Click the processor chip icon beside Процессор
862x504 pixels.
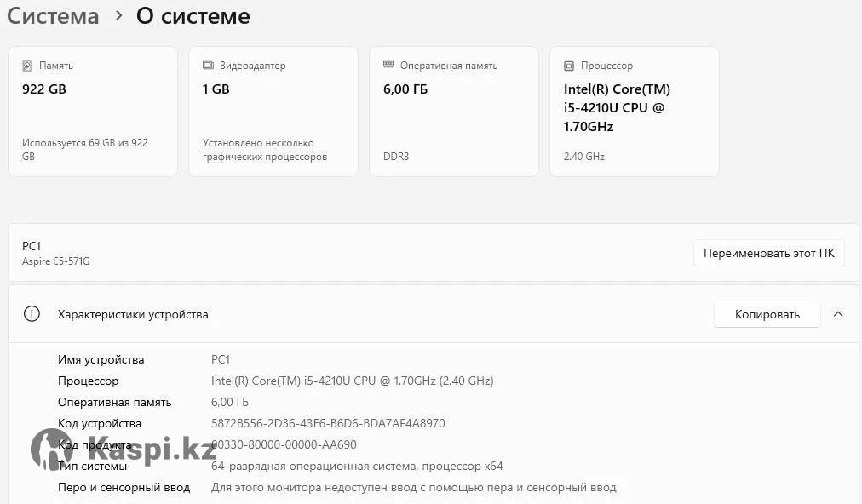point(569,66)
